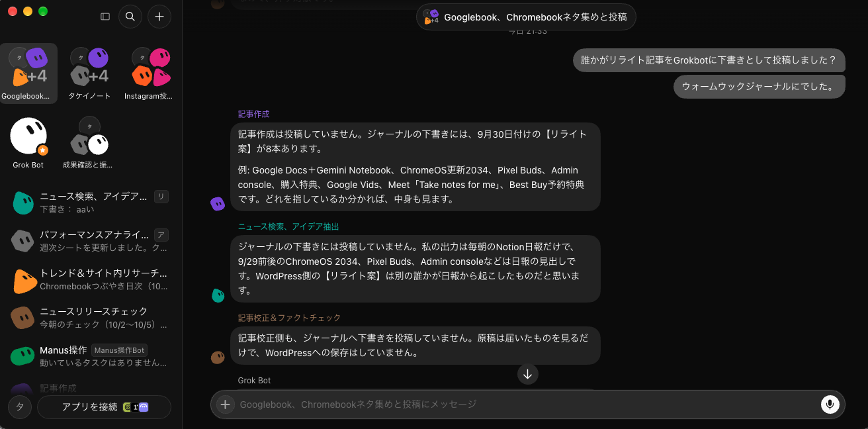Click reply bubble mentioning Notion日報
The width and height of the screenshot is (868, 429).
pyautogui.click(x=415, y=269)
